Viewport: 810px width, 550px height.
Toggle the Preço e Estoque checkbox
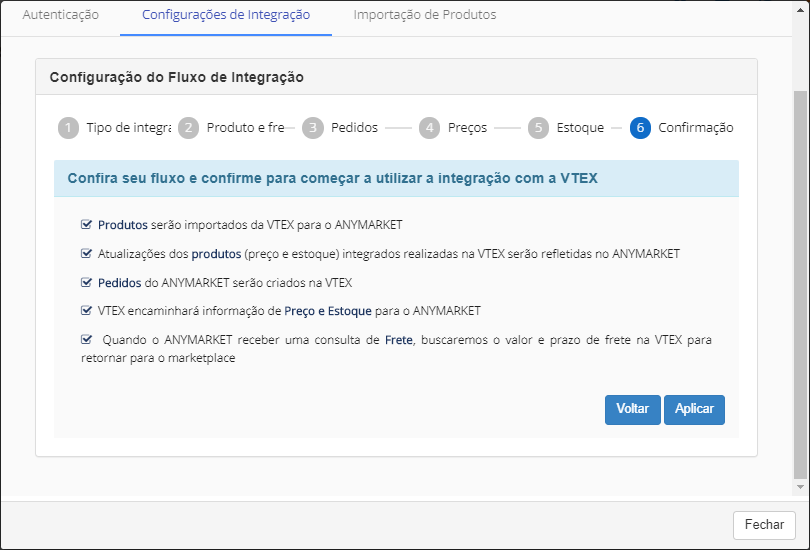coord(87,311)
